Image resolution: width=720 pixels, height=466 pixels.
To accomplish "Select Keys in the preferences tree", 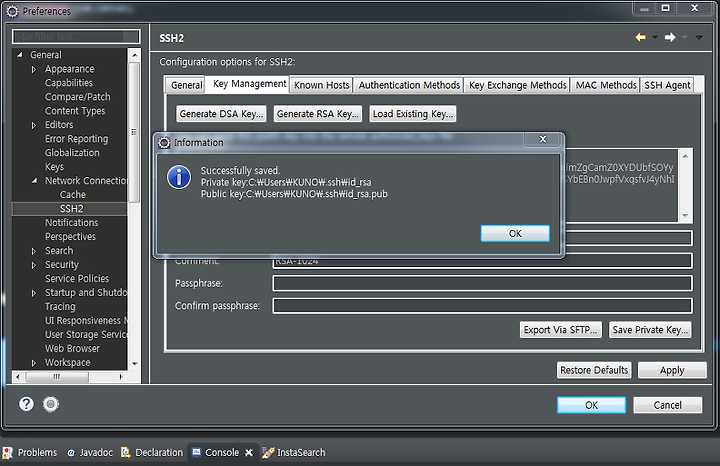I will (54, 167).
